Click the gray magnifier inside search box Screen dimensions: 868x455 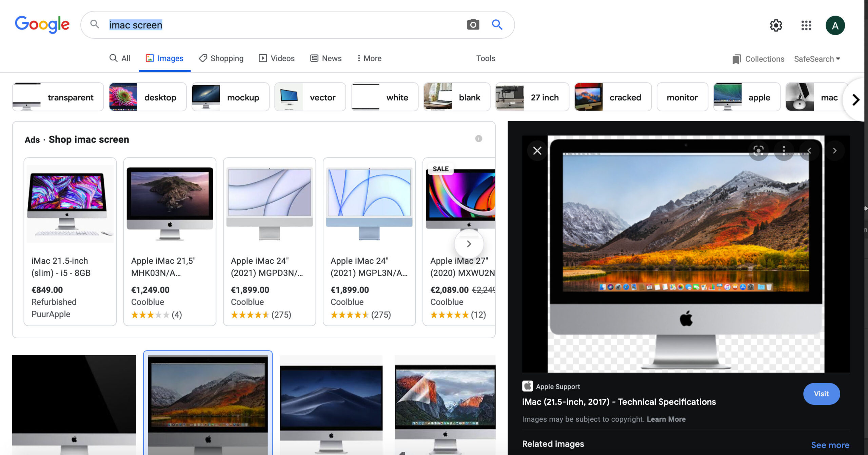[x=95, y=24]
